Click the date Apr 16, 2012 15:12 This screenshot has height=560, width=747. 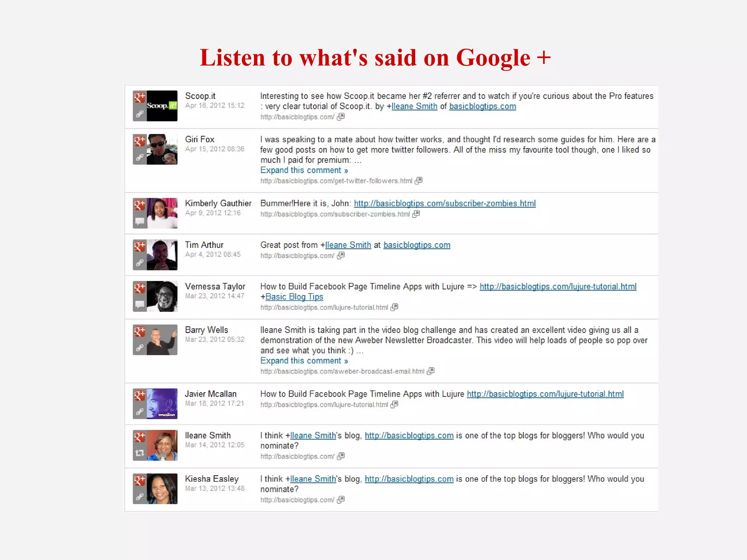click(x=215, y=105)
